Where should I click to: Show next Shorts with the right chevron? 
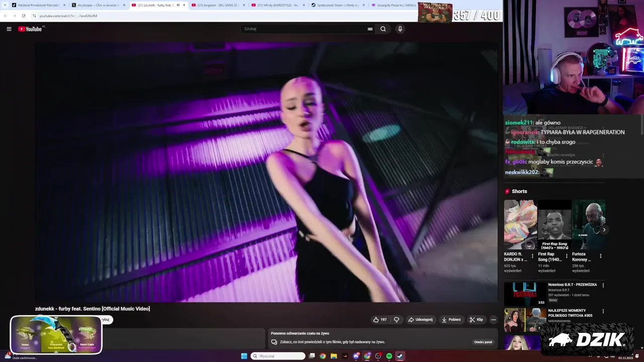tap(604, 230)
